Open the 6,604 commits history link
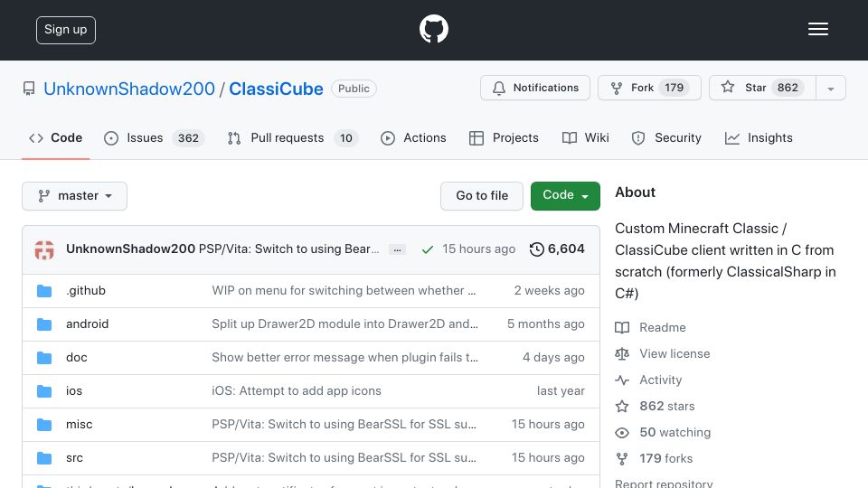This screenshot has width=868, height=488. (557, 249)
